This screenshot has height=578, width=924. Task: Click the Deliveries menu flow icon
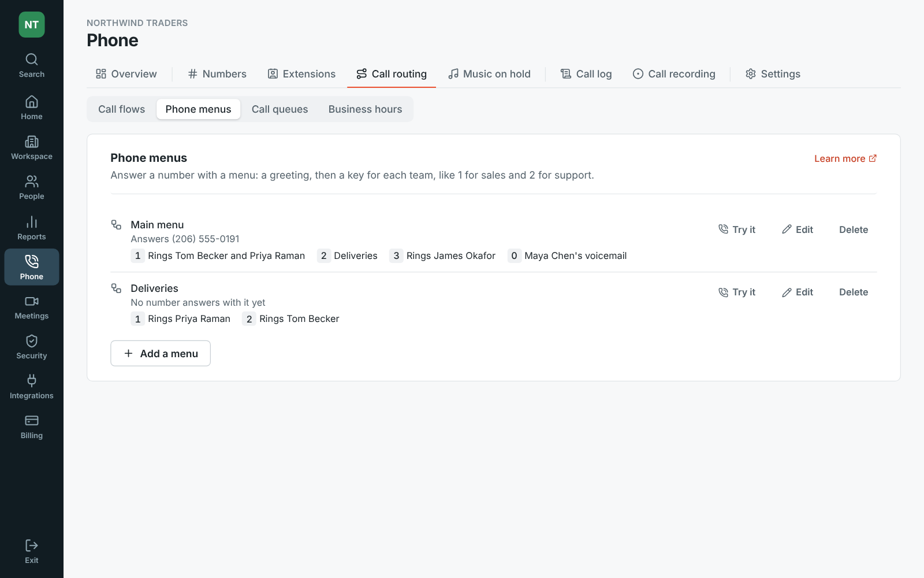click(116, 288)
